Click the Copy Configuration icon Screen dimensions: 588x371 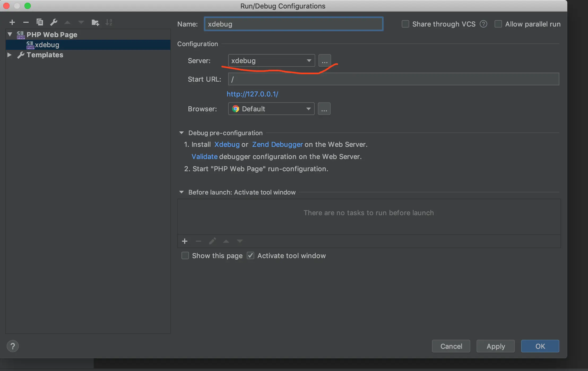tap(40, 22)
